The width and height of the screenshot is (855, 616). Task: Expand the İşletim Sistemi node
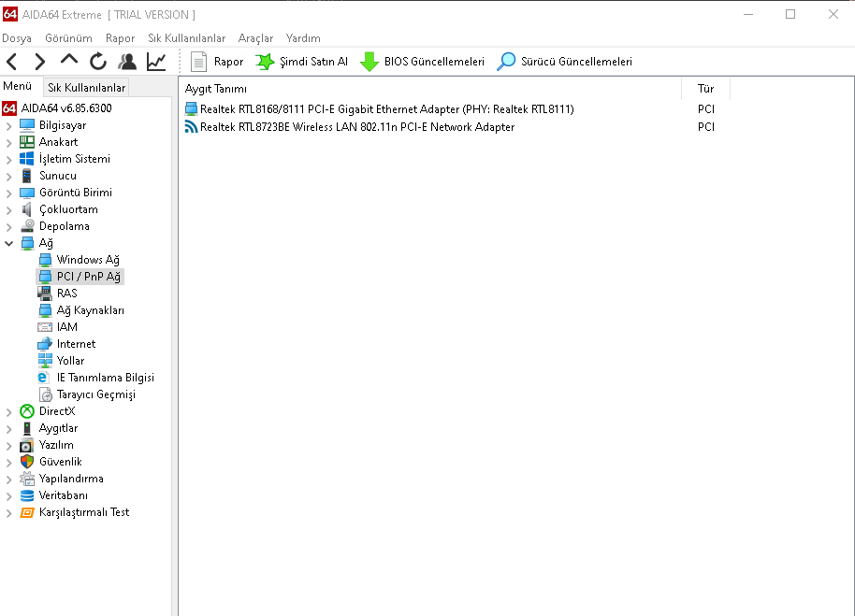[x=8, y=160]
